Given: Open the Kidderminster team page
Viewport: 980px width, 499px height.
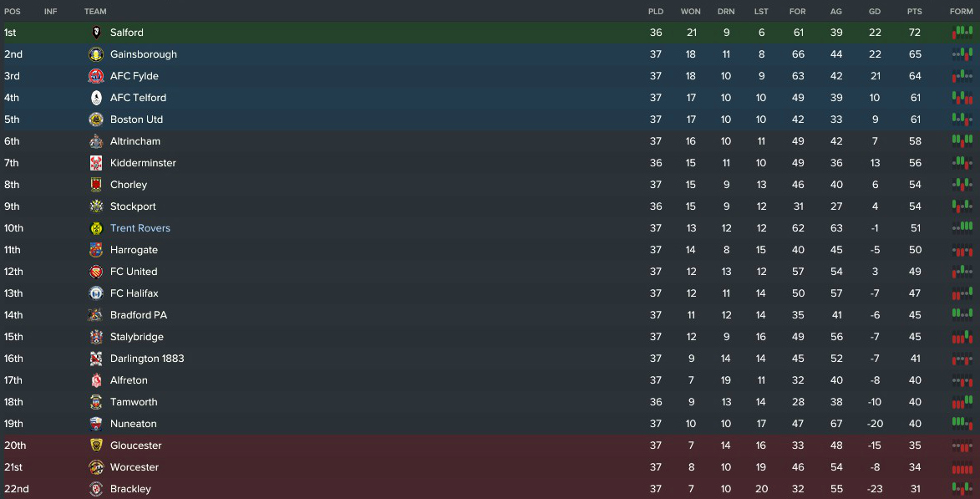Looking at the screenshot, I should 143,163.
